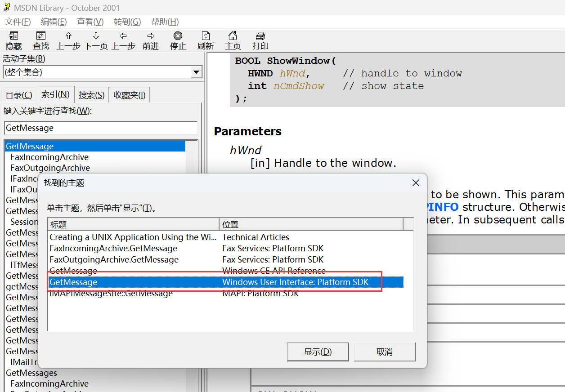The image size is (565, 392).
Task: Click the keyword input field containing GetMessage
Action: [101, 128]
